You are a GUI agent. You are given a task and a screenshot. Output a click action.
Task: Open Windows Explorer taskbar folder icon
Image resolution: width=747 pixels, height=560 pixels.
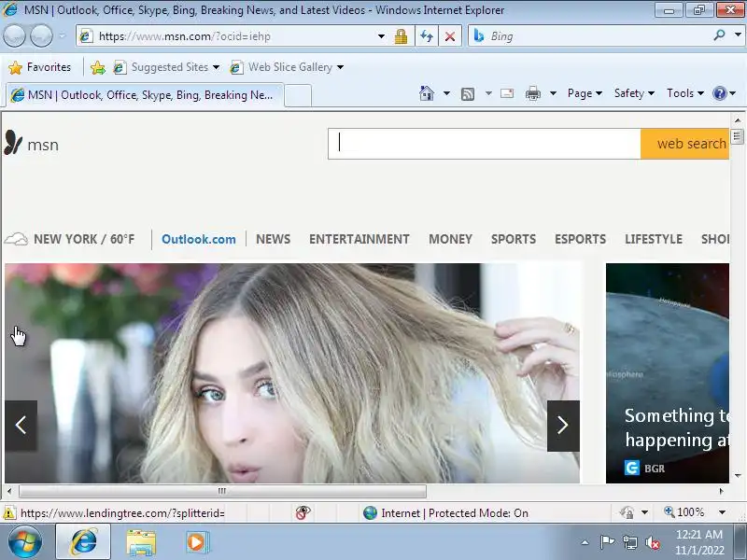tap(141, 542)
